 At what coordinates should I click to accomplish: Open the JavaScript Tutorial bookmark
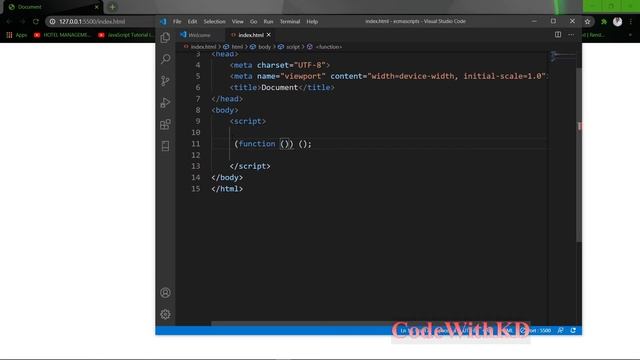coord(126,35)
